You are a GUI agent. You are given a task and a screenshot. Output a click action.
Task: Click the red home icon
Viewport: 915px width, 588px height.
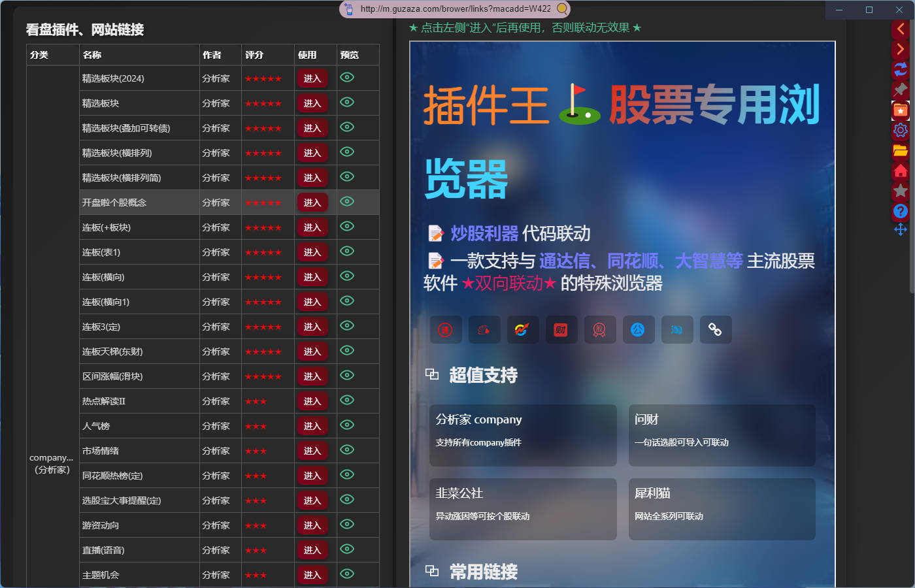point(901,171)
